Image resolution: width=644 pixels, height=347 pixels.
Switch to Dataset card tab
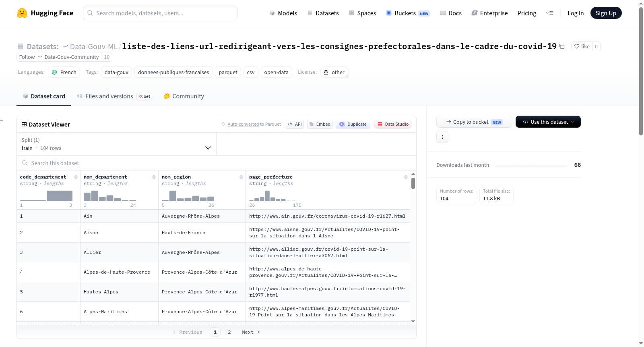pyautogui.click(x=43, y=96)
